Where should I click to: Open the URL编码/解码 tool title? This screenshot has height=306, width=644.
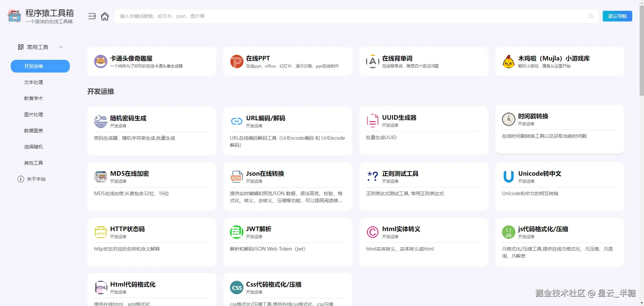click(266, 118)
